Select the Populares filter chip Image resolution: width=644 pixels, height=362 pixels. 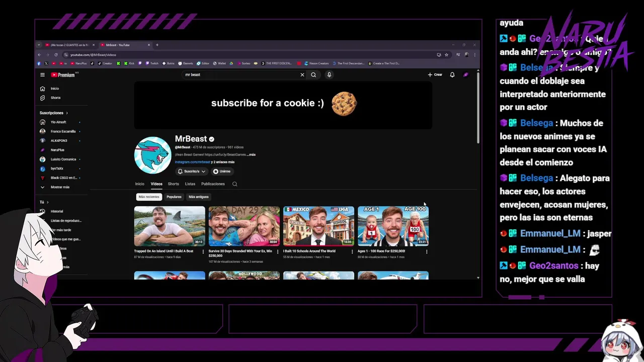pos(174,197)
